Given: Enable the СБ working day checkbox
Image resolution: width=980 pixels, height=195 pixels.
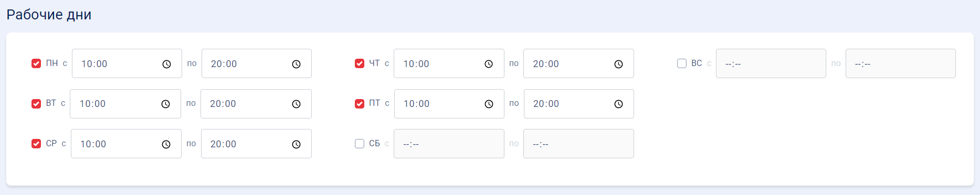Looking at the screenshot, I should (360, 144).
